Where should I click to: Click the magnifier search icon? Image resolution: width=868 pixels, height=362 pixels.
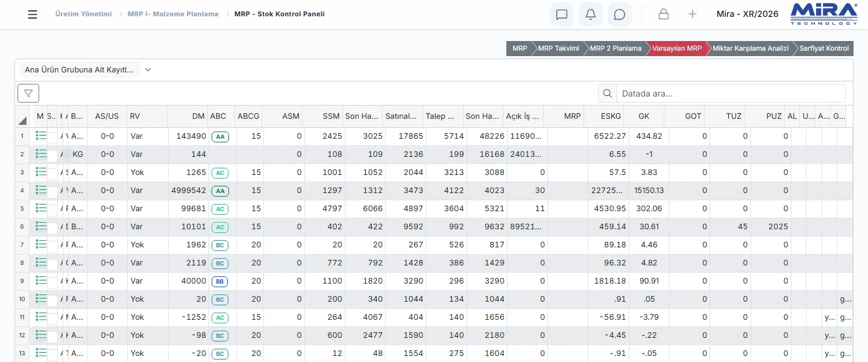point(608,94)
